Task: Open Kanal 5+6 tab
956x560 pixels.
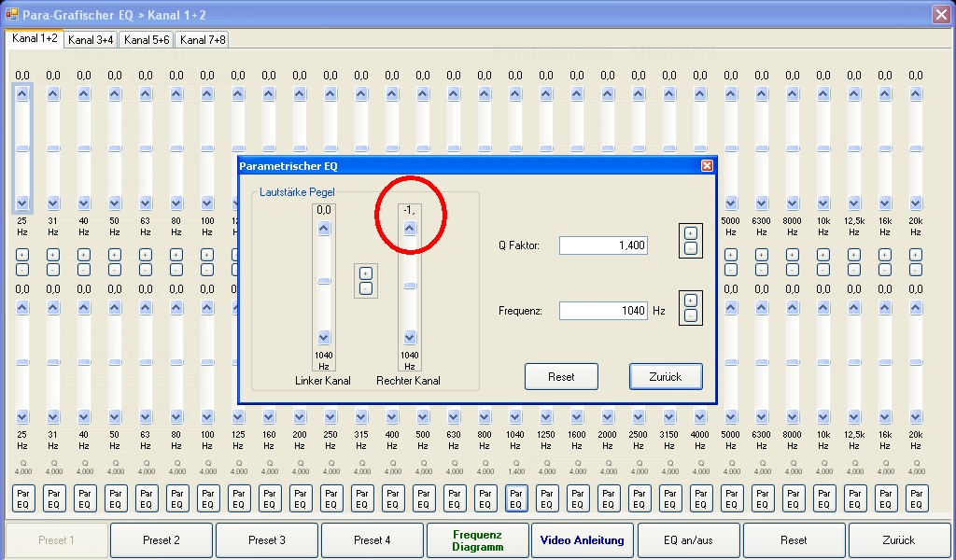Action: (147, 40)
